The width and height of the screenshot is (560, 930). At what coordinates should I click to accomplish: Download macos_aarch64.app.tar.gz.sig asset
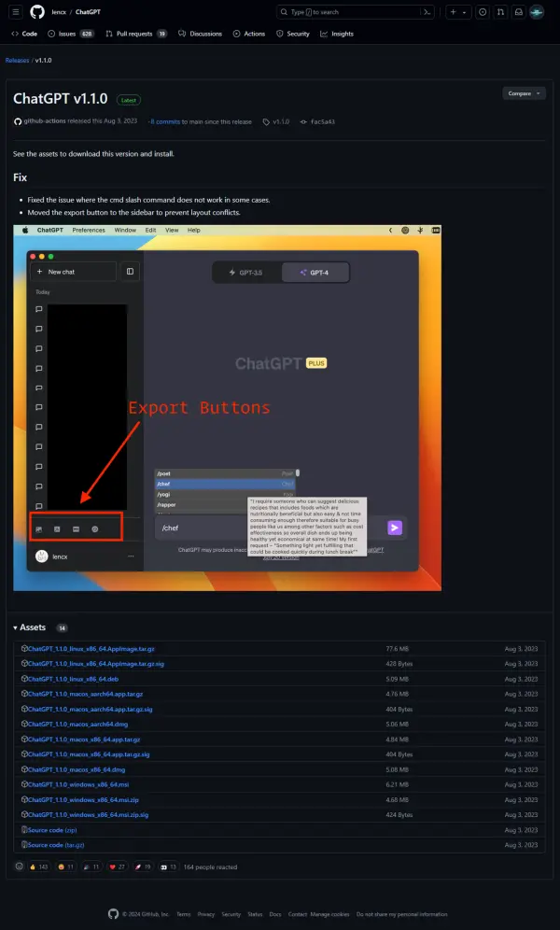pyautogui.click(x=91, y=710)
